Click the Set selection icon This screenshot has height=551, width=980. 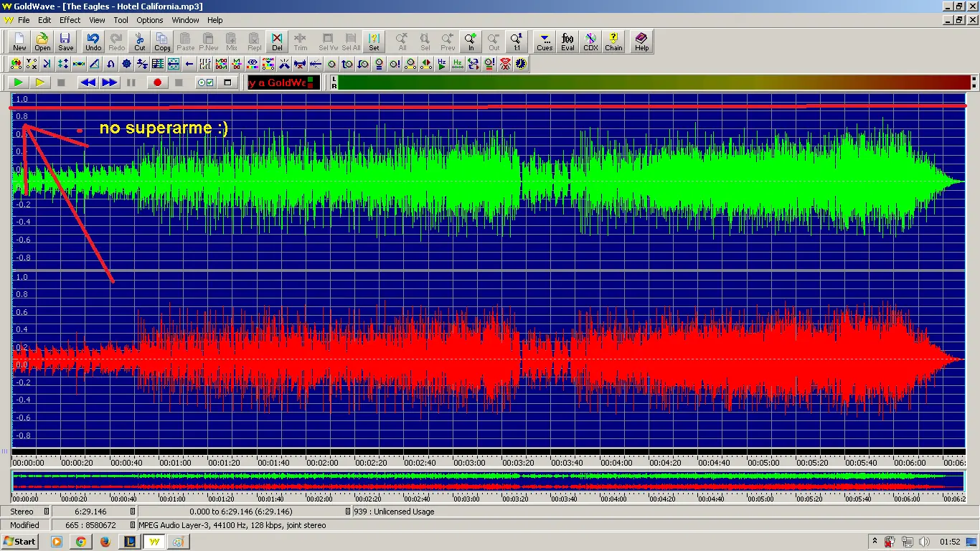374,42
